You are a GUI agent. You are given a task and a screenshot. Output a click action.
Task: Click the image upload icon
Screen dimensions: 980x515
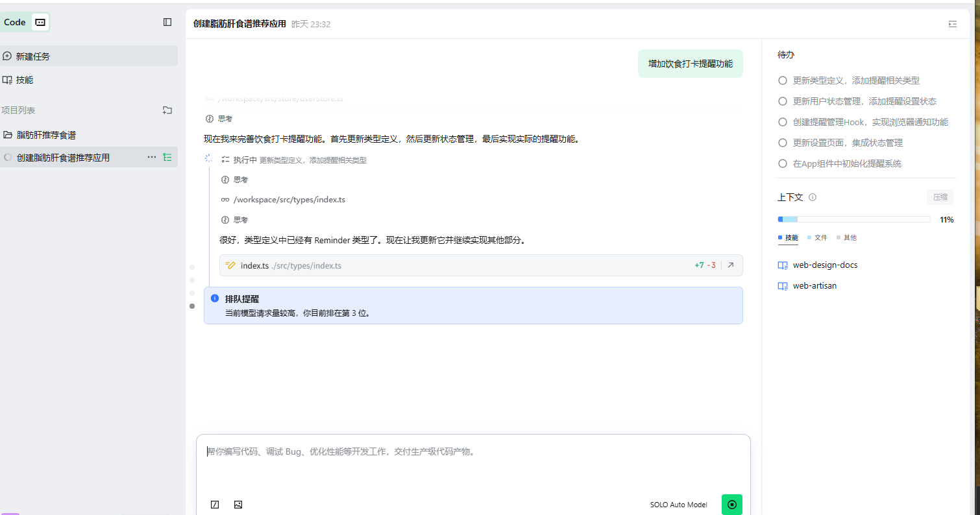[x=238, y=505]
